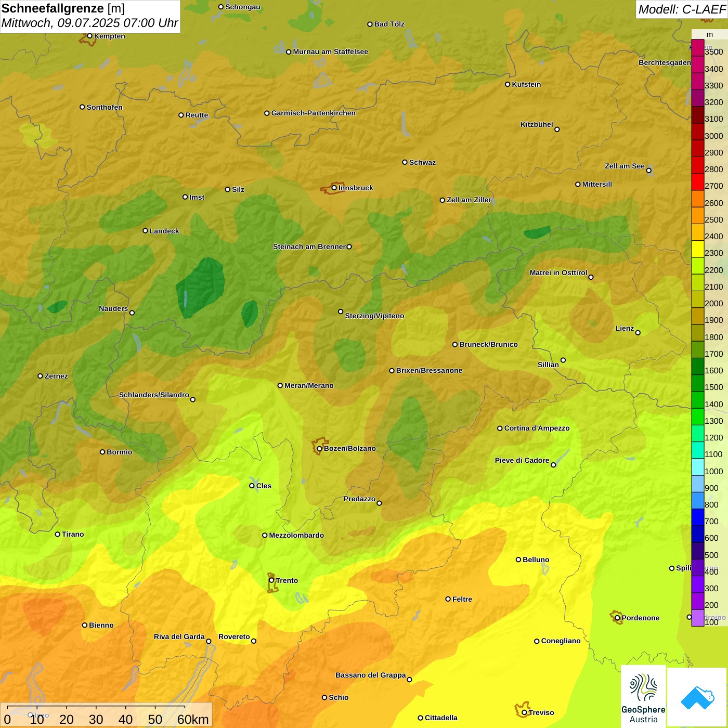
Task: Click the Predazzo label
Action: (x=359, y=499)
